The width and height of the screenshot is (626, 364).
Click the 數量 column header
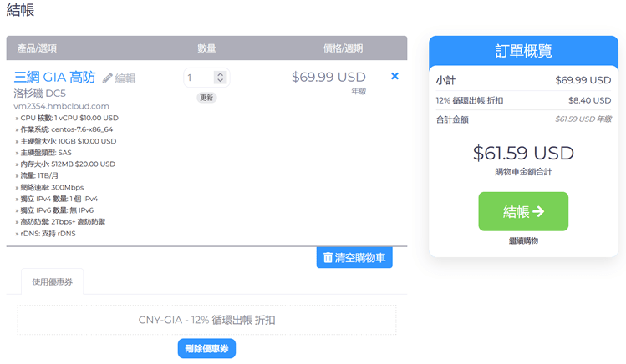(x=206, y=48)
